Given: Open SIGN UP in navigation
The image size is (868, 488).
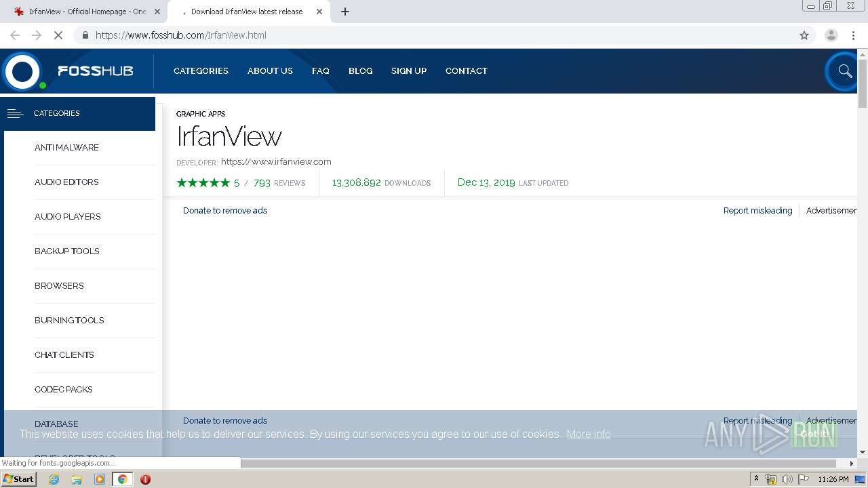Looking at the screenshot, I should click(x=409, y=70).
